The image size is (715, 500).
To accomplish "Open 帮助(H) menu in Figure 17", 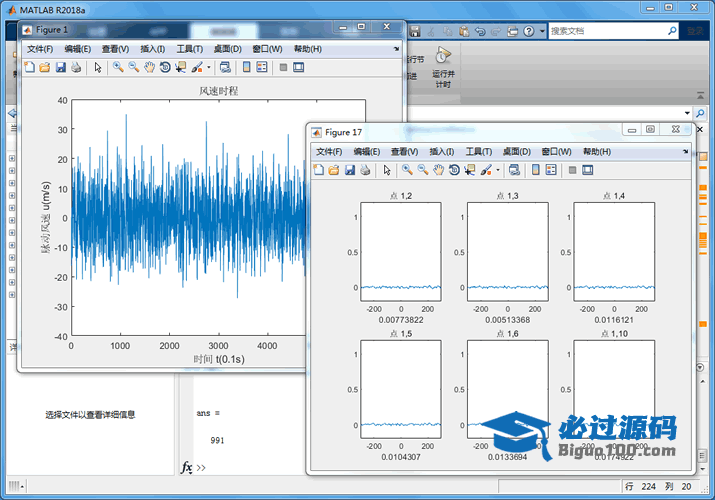I will coord(597,152).
